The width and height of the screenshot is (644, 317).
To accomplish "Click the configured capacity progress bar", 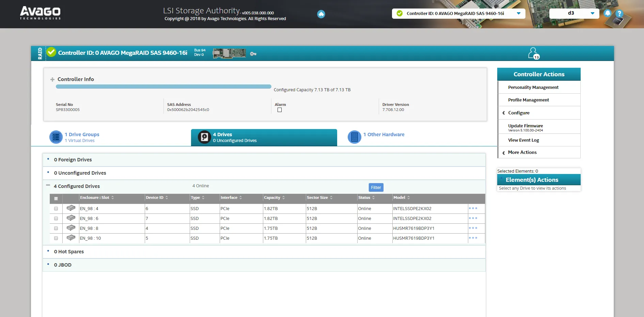I will pyautogui.click(x=163, y=87).
